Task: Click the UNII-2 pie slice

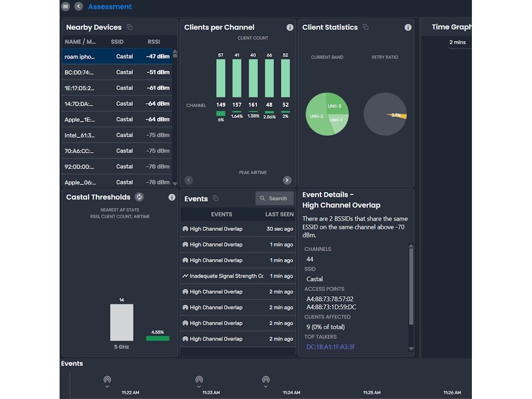Action: (x=316, y=117)
